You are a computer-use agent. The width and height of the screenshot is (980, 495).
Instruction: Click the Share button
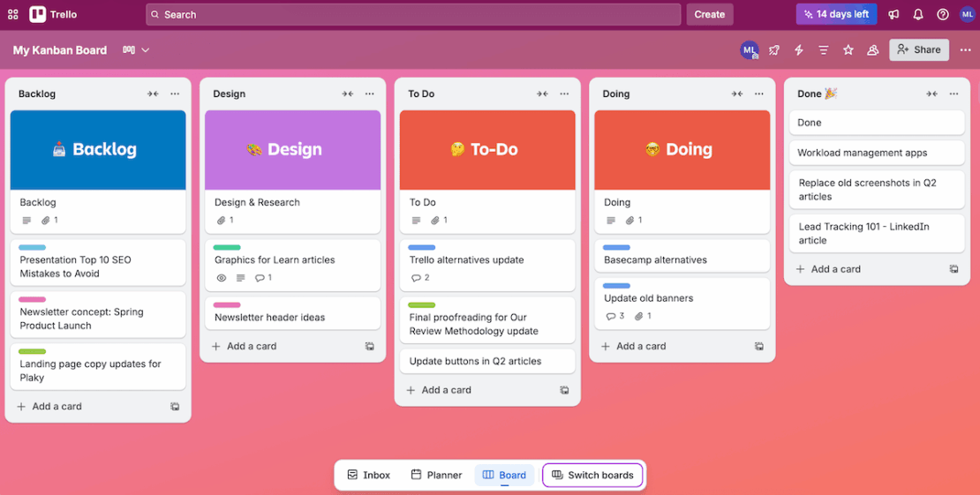point(919,50)
